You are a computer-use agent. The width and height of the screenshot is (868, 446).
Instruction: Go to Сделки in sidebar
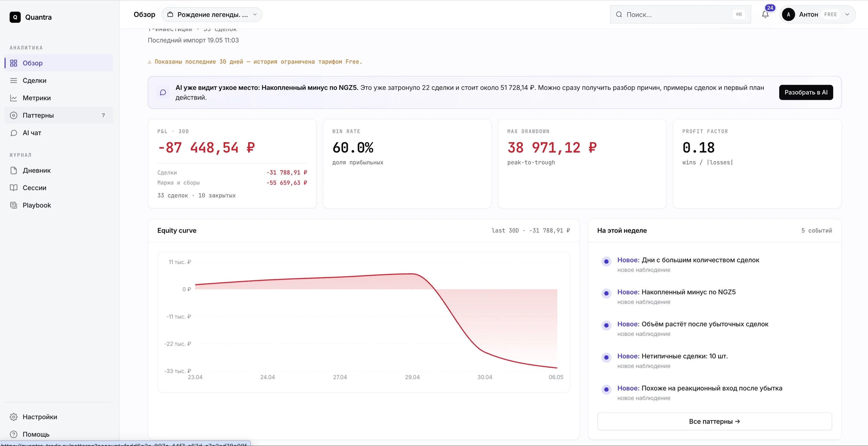pos(59,81)
